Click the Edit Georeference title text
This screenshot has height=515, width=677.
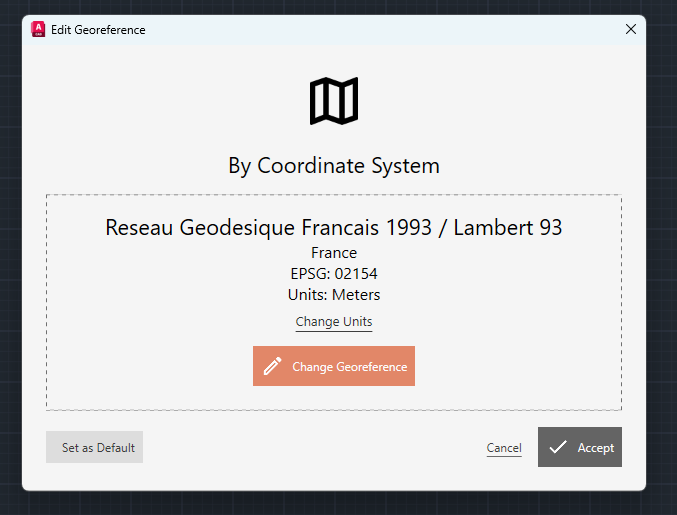[x=98, y=30]
